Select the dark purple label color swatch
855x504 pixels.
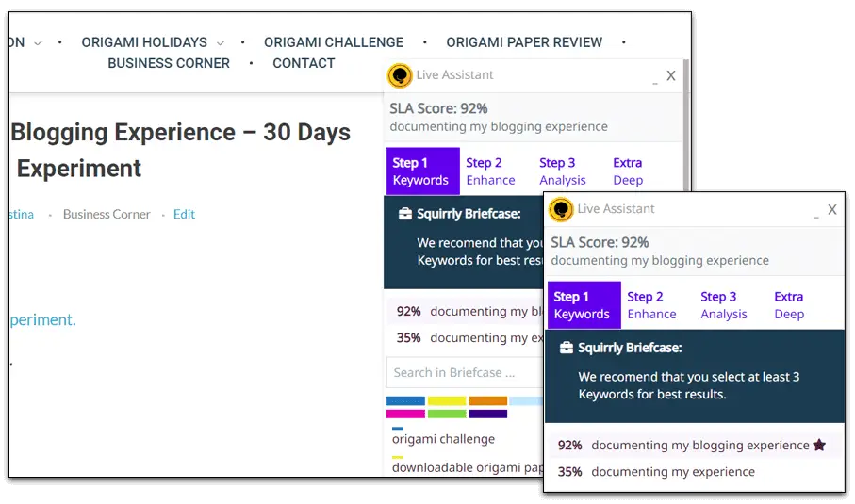pyautogui.click(x=488, y=415)
